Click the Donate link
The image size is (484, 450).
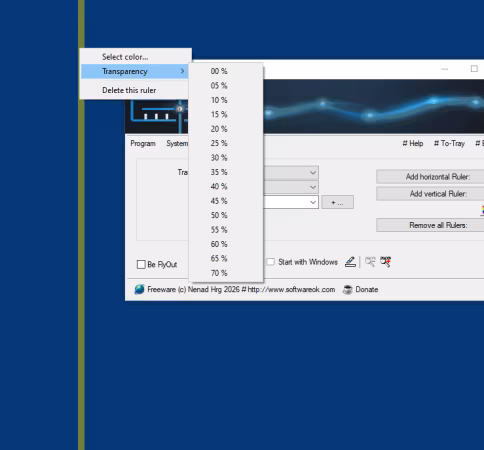click(x=367, y=290)
